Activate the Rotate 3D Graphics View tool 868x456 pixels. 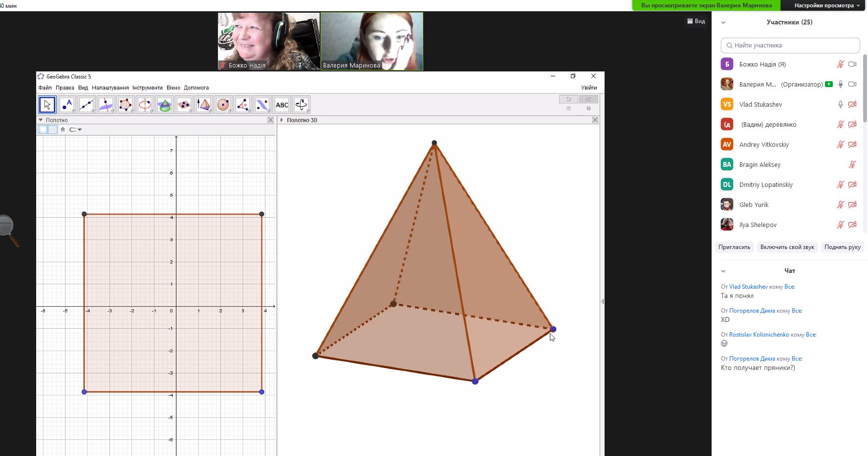[x=302, y=105]
